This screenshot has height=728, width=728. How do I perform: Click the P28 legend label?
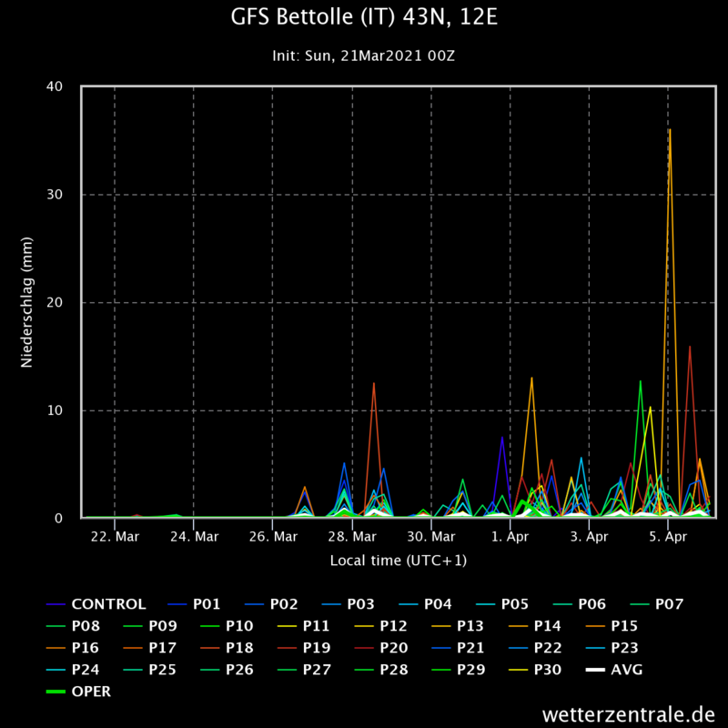(x=394, y=670)
